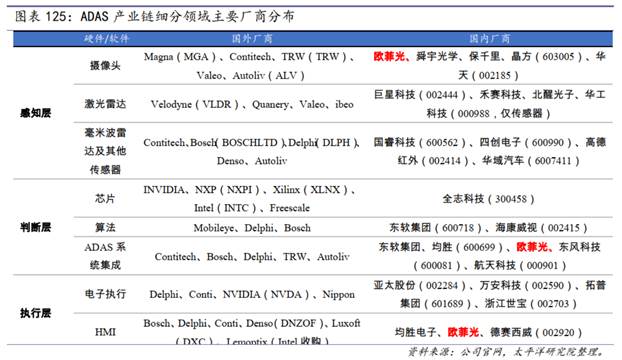Click domestic cell starting '国睿科技 ( 600562 )'
Viewport: 622px width, 360px height.
490,151
